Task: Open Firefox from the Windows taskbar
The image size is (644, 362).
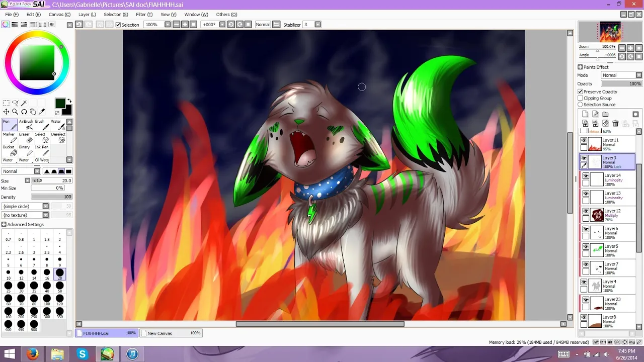Action: (33, 354)
